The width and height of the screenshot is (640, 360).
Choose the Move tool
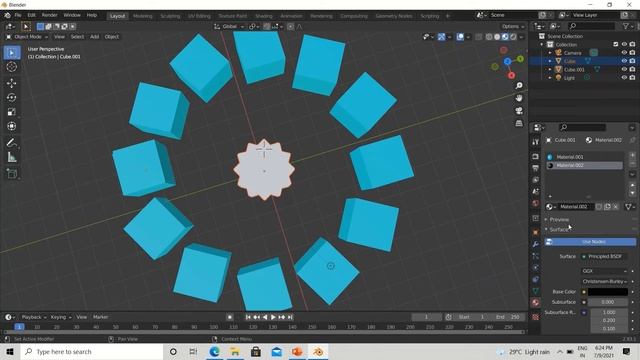12,83
